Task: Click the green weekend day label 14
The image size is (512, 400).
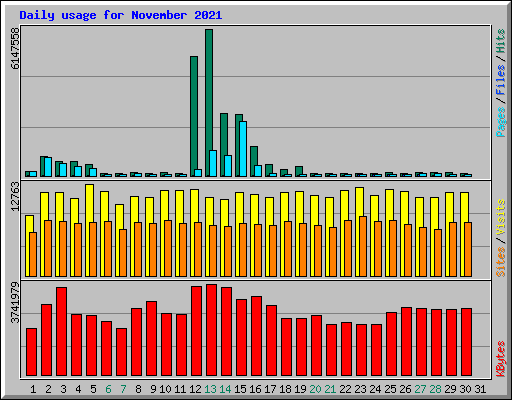Action: coord(225,389)
